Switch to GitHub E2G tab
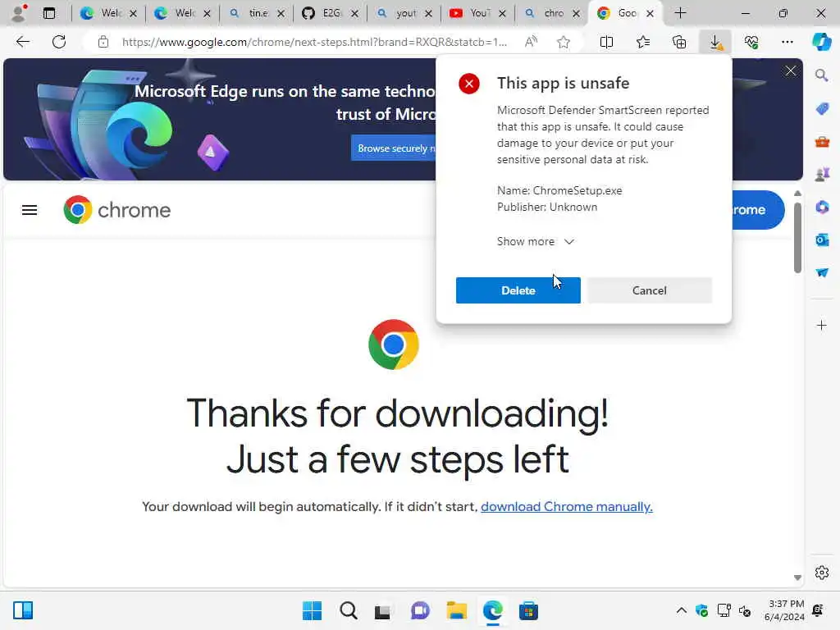The image size is (840, 630). [331, 13]
